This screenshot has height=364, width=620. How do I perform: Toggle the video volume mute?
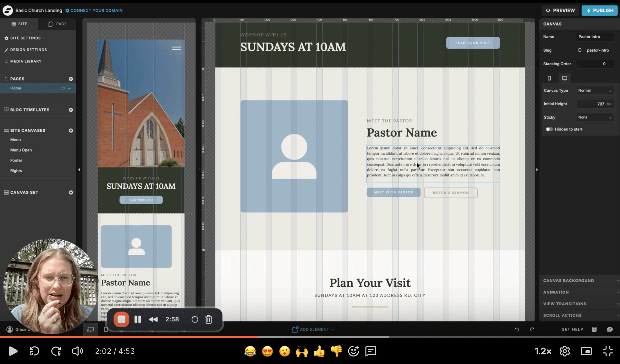(x=77, y=351)
